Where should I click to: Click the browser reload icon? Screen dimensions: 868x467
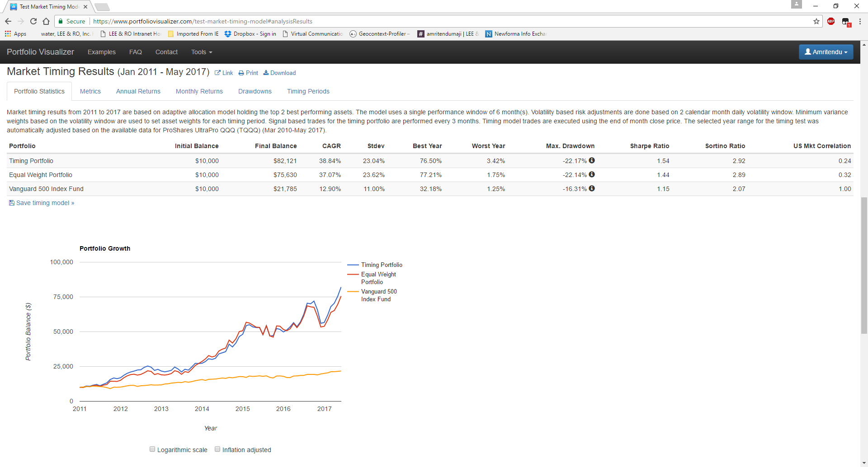[x=33, y=21]
